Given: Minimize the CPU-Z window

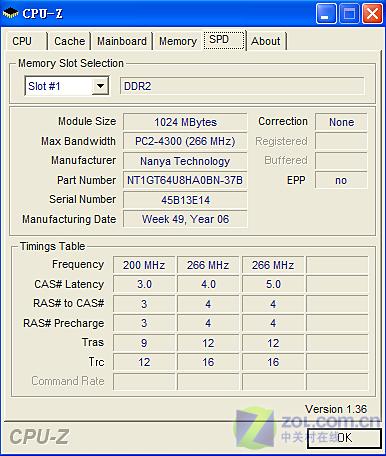Looking at the screenshot, I should 326,14.
